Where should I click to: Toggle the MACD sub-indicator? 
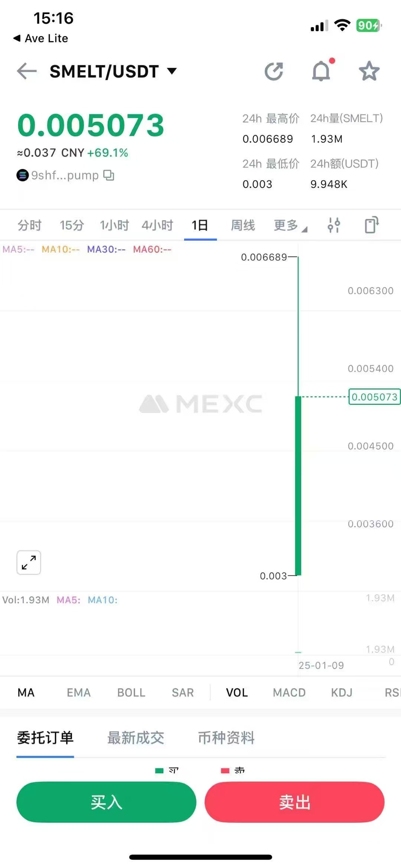(289, 692)
